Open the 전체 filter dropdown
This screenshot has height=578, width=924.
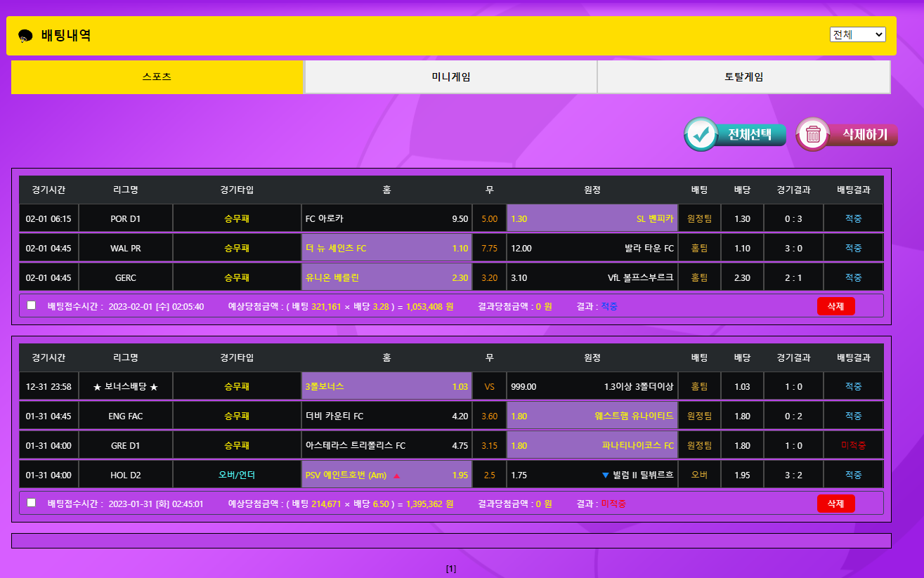857,34
